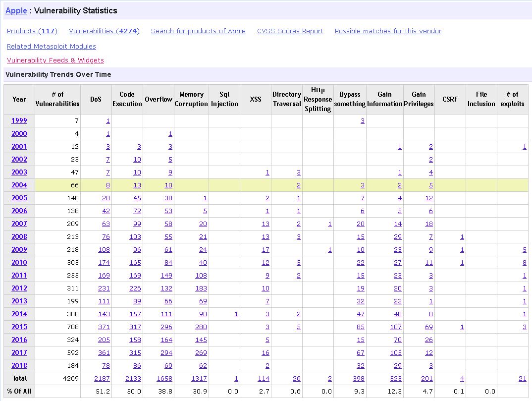Open the Vulnerabilities (4274) link
Viewport: 532px width, 401px height.
[x=104, y=31]
